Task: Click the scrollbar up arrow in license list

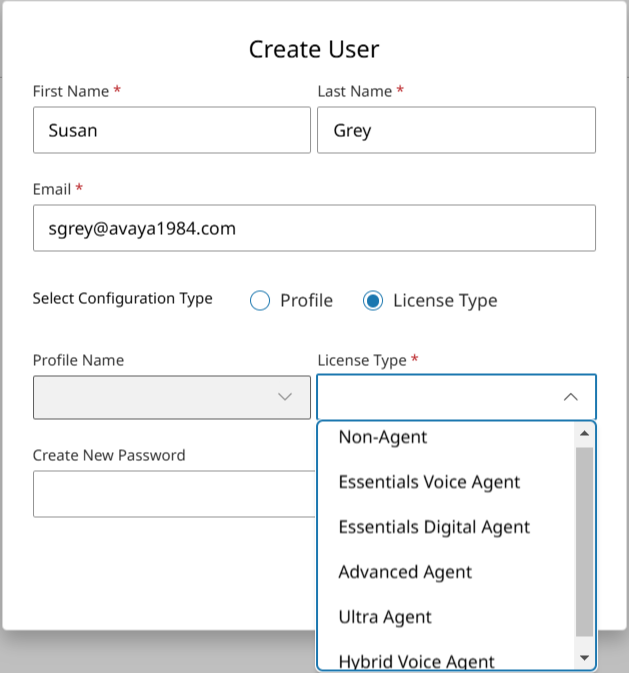Action: (584, 434)
